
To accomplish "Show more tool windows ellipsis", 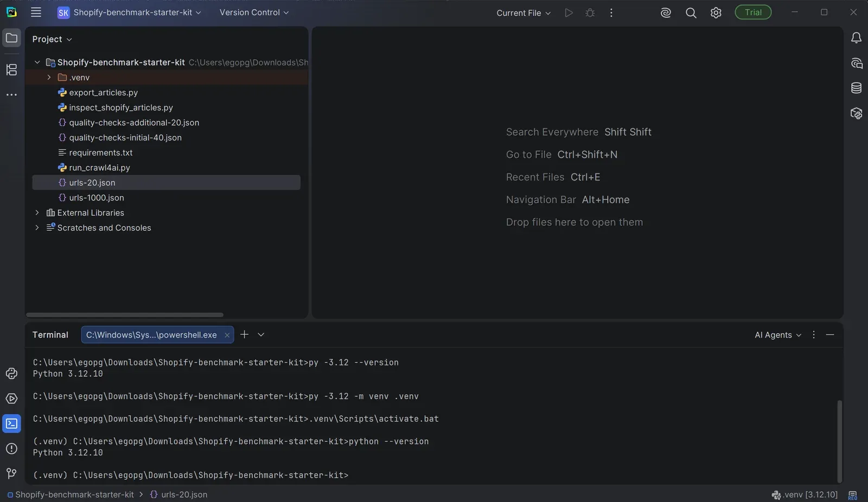I will [x=11, y=95].
